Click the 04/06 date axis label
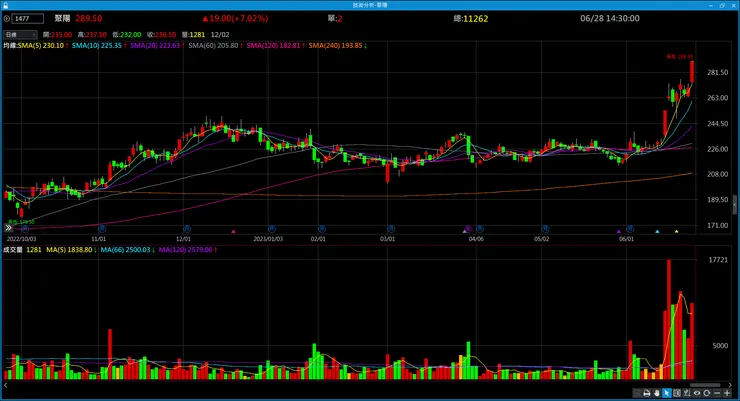This screenshot has height=401, width=740. point(476,239)
